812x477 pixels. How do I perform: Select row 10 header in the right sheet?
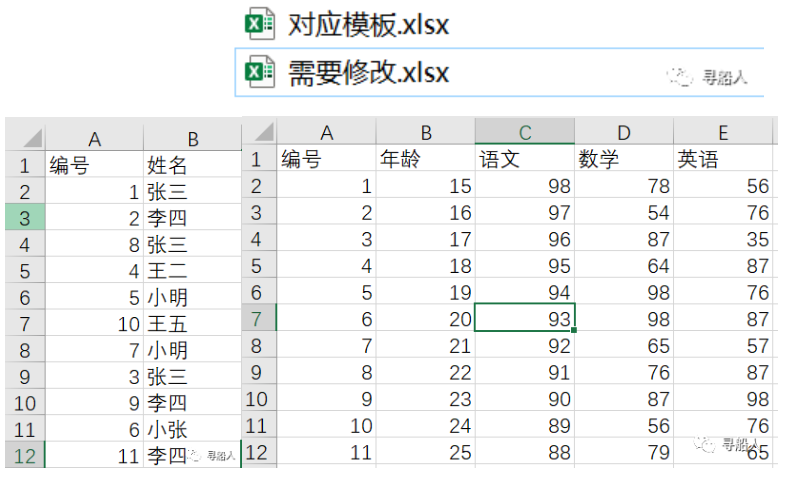click(259, 398)
